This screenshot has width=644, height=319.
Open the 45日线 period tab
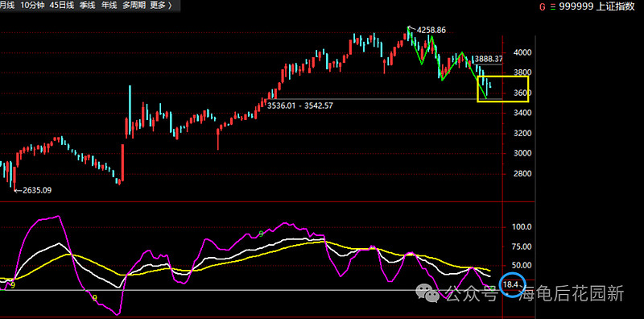coord(62,6)
